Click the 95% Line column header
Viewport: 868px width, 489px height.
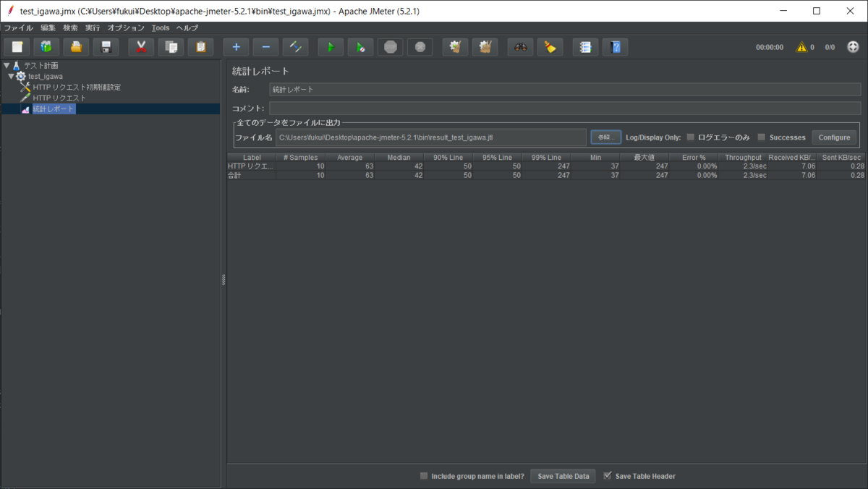coord(498,157)
